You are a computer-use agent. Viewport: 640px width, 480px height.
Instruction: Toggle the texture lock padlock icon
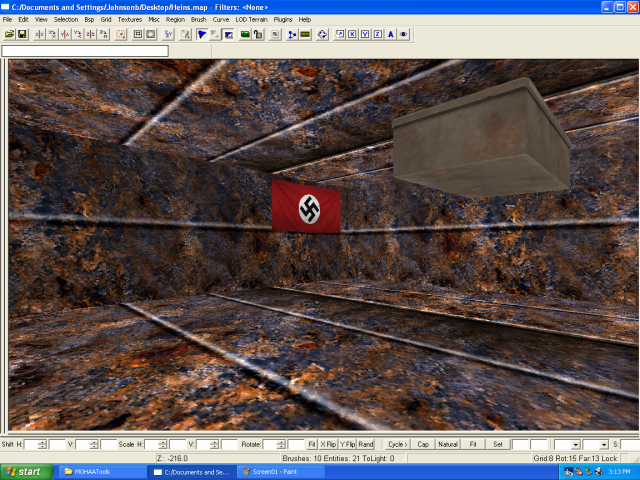pos(258,34)
